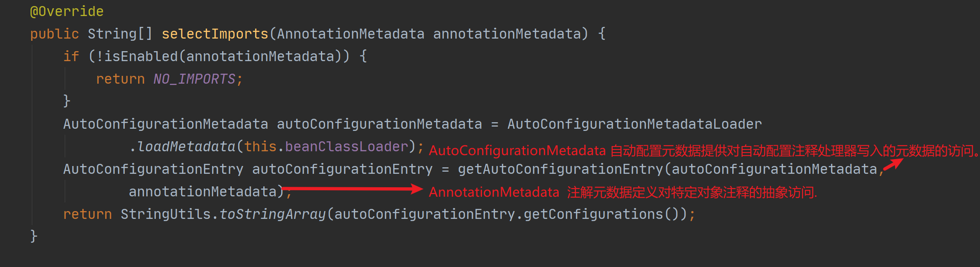
Task: Click the toStringArray method call
Action: pyautogui.click(x=272, y=214)
